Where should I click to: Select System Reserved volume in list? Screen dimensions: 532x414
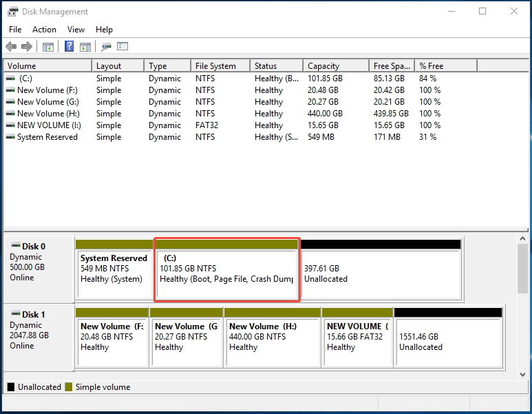[47, 137]
